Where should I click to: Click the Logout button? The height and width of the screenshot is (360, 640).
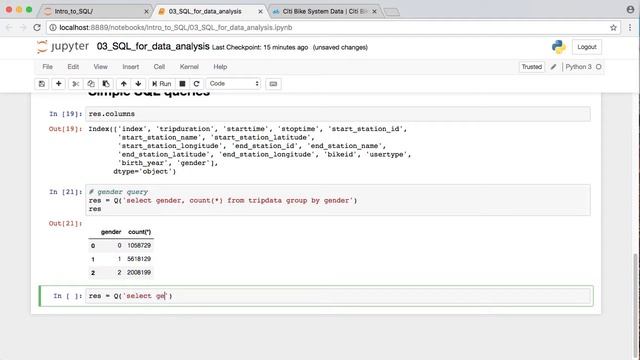tap(587, 47)
